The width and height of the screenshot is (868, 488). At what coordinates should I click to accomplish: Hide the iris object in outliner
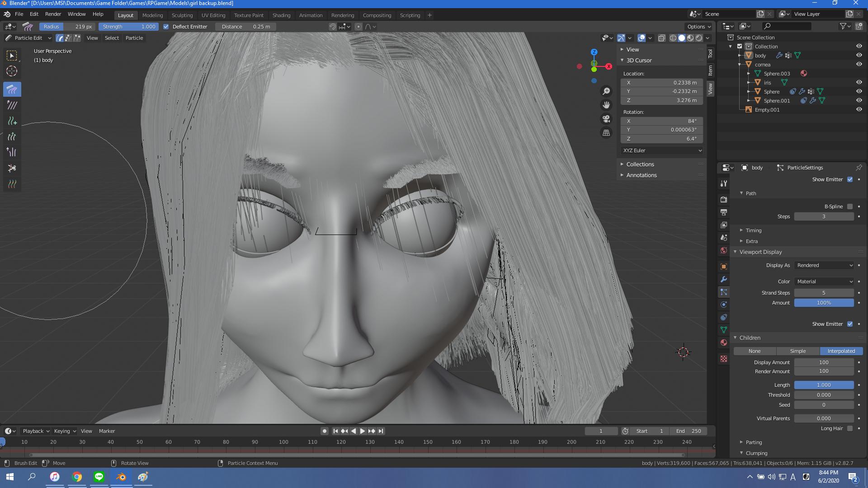pos(859,82)
